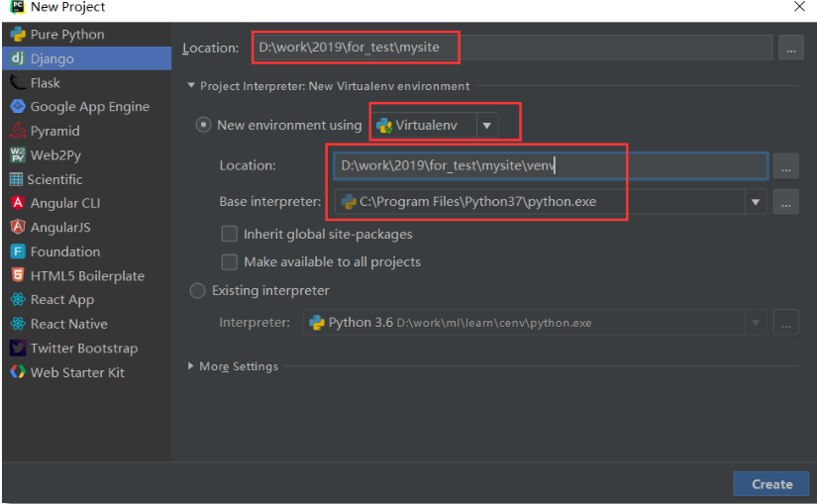Click the AngularJS shield icon
The height and width of the screenshot is (504, 817).
[18, 227]
